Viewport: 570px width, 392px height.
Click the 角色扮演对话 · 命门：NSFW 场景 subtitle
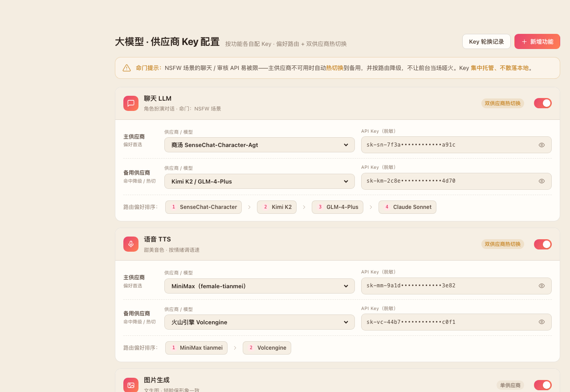click(183, 109)
